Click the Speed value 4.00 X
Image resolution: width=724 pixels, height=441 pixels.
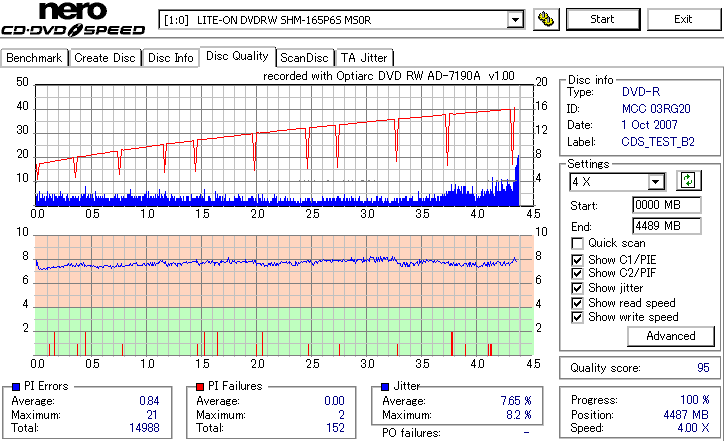[693, 428]
